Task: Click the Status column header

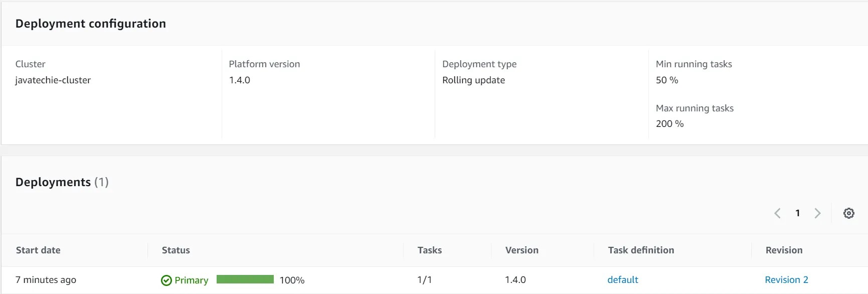Action: tap(176, 250)
